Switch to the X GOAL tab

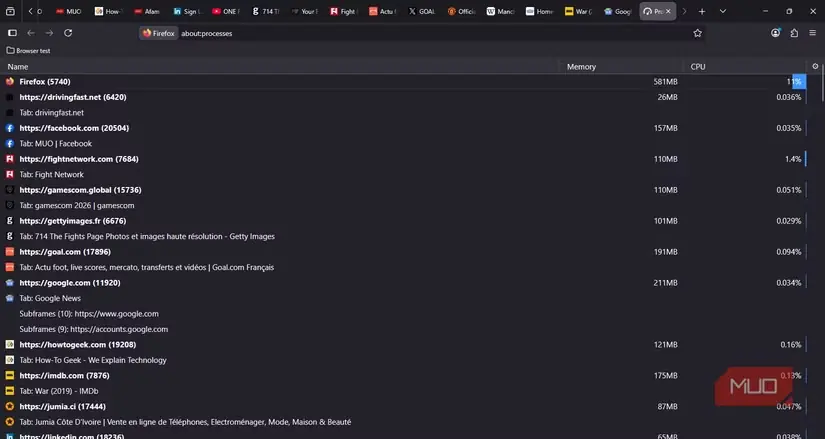point(421,11)
